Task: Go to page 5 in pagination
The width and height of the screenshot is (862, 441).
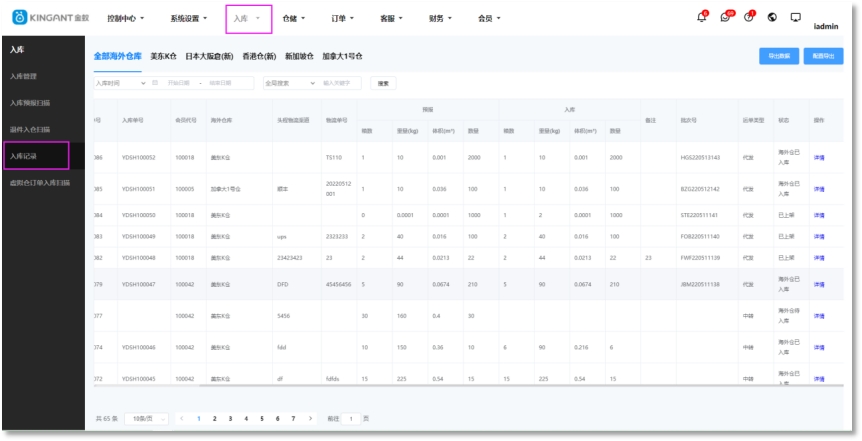Action: (262, 418)
